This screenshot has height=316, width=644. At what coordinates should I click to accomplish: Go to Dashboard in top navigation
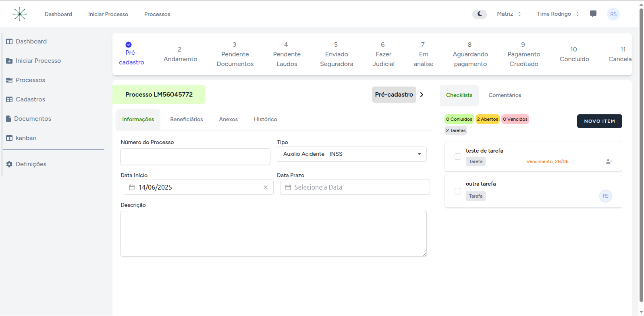tap(58, 14)
